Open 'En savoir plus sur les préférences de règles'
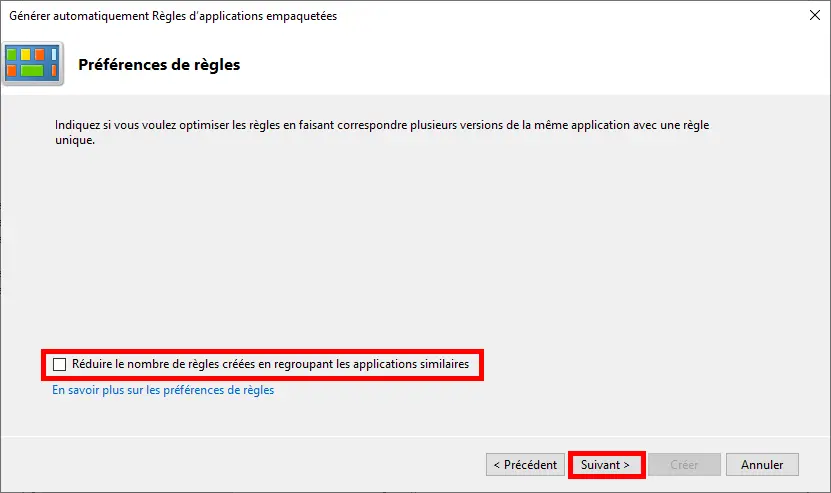The width and height of the screenshot is (831, 493). pos(163,390)
